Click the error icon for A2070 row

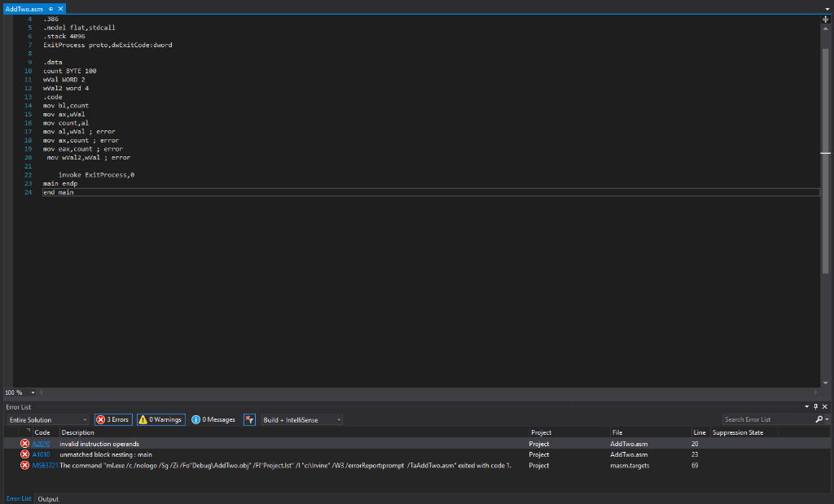[24, 444]
